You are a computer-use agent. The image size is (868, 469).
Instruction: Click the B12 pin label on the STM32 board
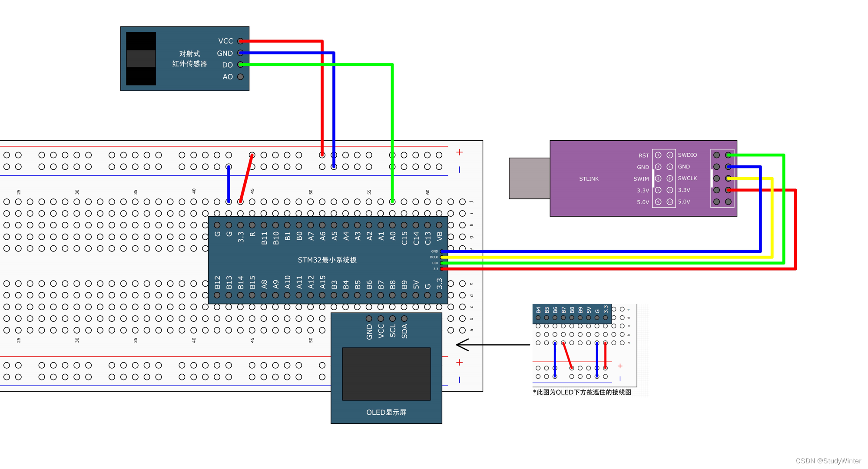[217, 282]
